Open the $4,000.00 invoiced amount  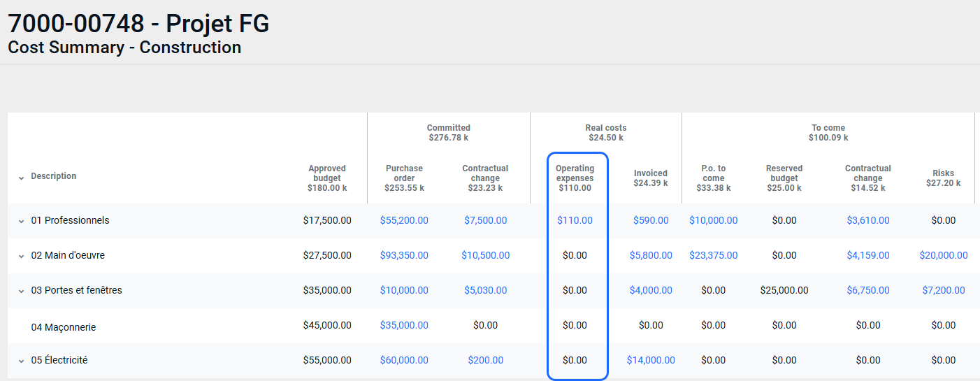[x=651, y=290]
